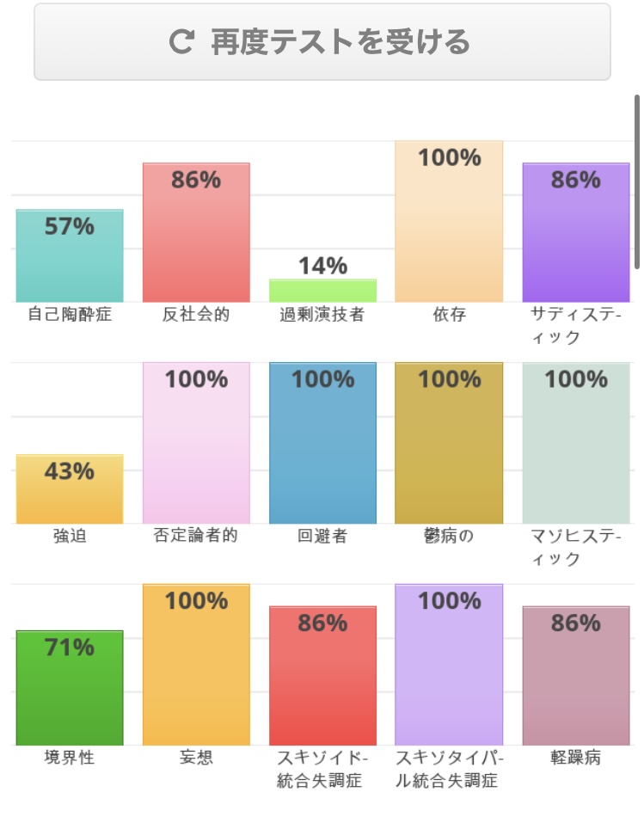Click the 否定論者的 label below the chart

point(196,536)
